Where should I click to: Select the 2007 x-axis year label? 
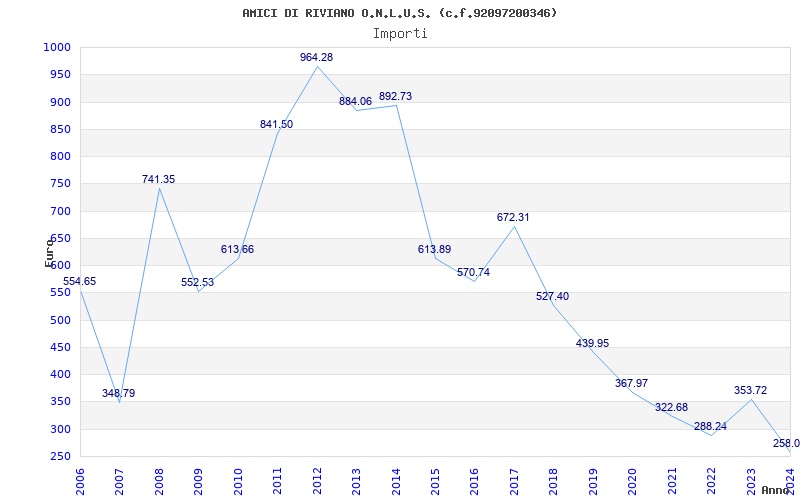click(119, 481)
